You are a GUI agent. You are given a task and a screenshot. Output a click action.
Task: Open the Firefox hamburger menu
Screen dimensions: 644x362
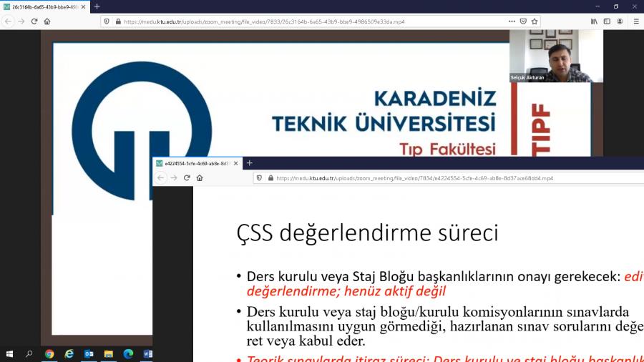pos(635,21)
